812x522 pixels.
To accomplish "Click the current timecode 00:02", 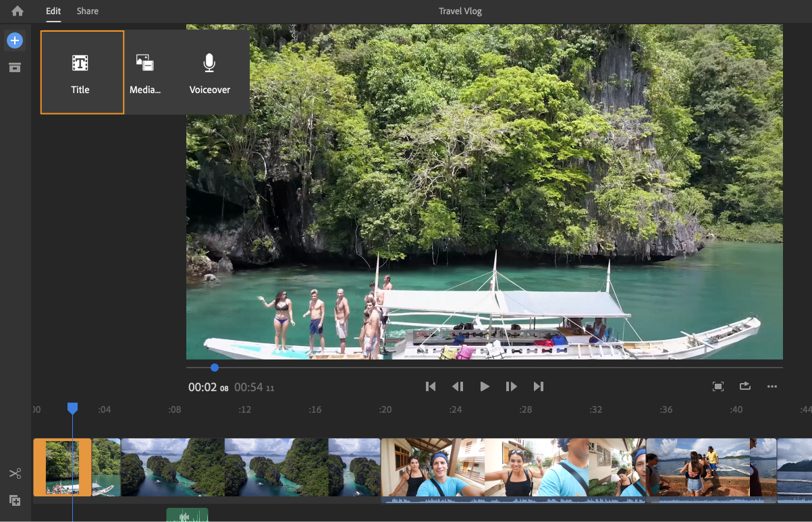I will [x=201, y=387].
